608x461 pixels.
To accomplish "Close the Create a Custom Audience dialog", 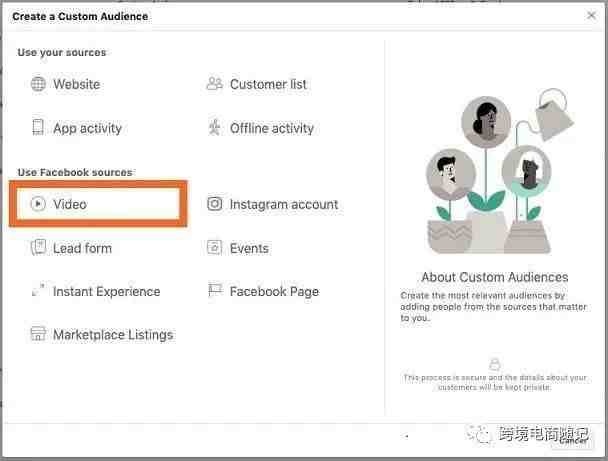I will pyautogui.click(x=591, y=15).
